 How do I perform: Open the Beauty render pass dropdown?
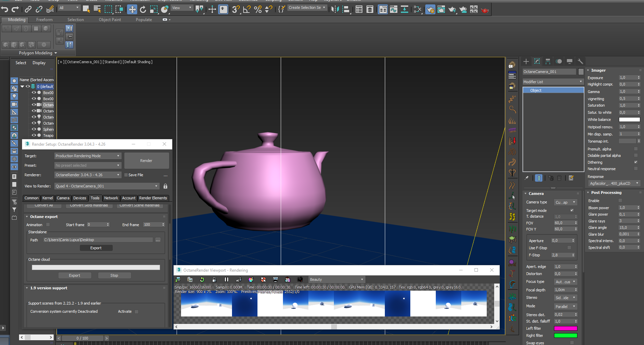pyautogui.click(x=336, y=279)
